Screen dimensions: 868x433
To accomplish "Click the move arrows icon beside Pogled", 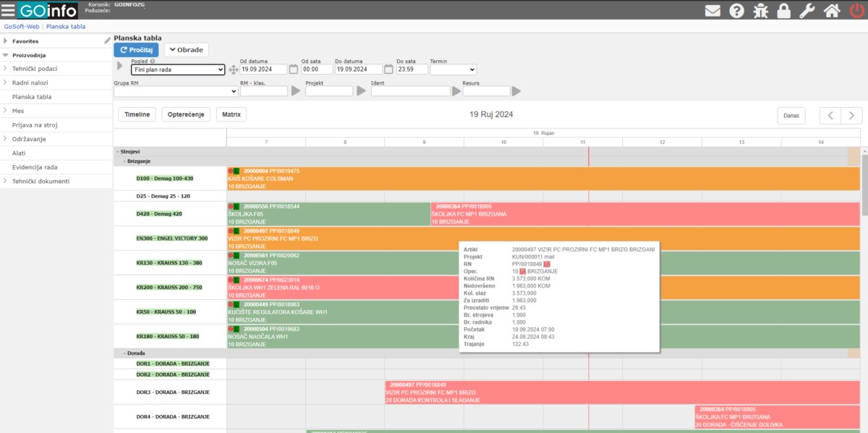I will point(233,70).
